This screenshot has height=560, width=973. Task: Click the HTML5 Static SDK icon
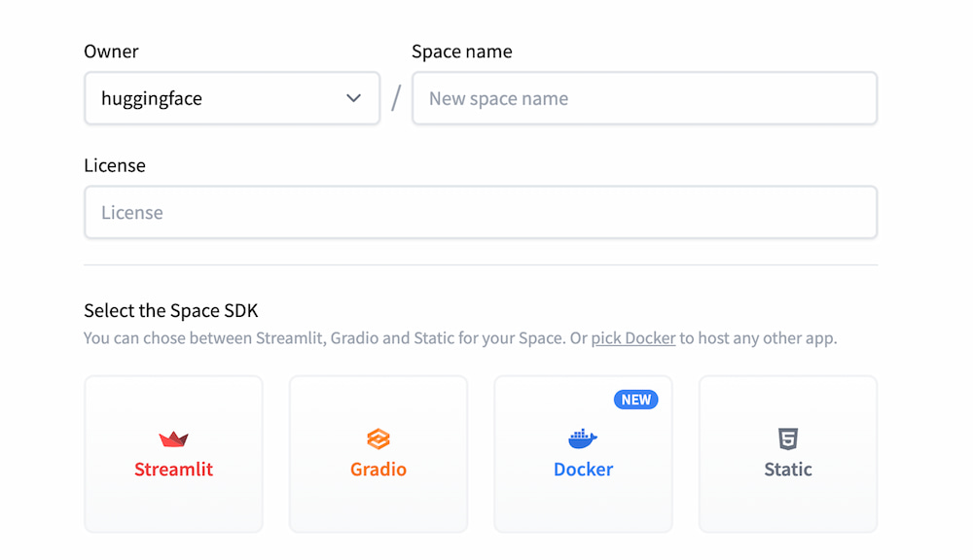pos(787,438)
